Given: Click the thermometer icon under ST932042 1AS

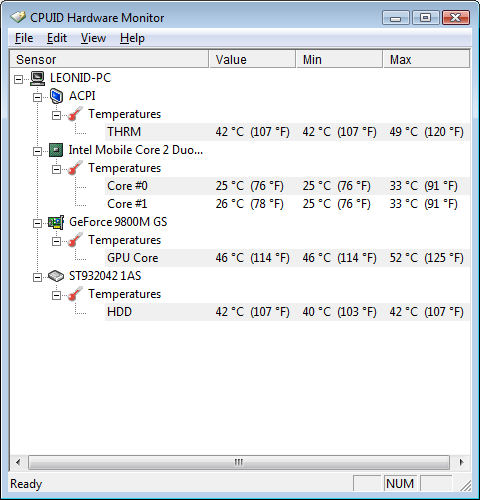Looking at the screenshot, I should [75, 294].
